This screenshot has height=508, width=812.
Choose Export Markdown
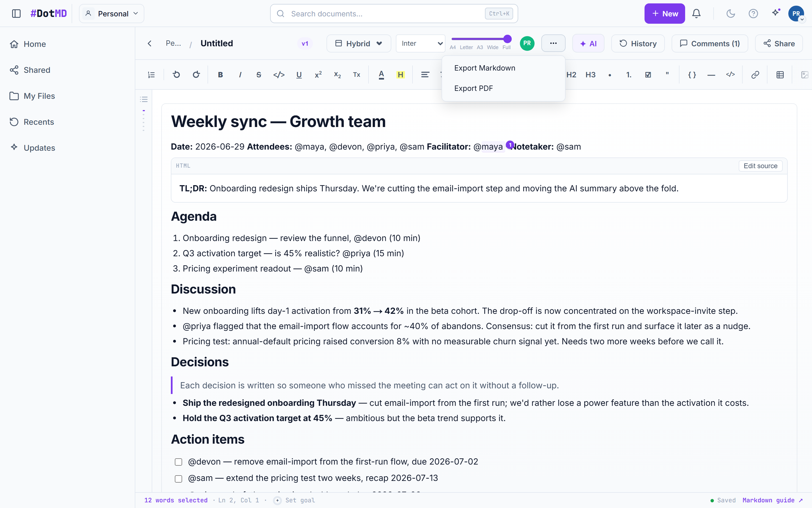pyautogui.click(x=503, y=68)
